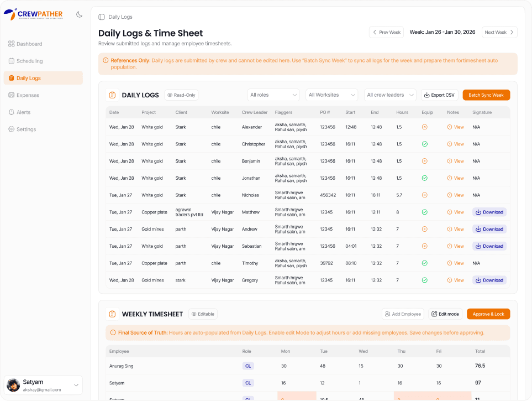Viewport: 532px width, 401px height.
Task: Download signature for Matthew's log
Action: (x=489, y=212)
